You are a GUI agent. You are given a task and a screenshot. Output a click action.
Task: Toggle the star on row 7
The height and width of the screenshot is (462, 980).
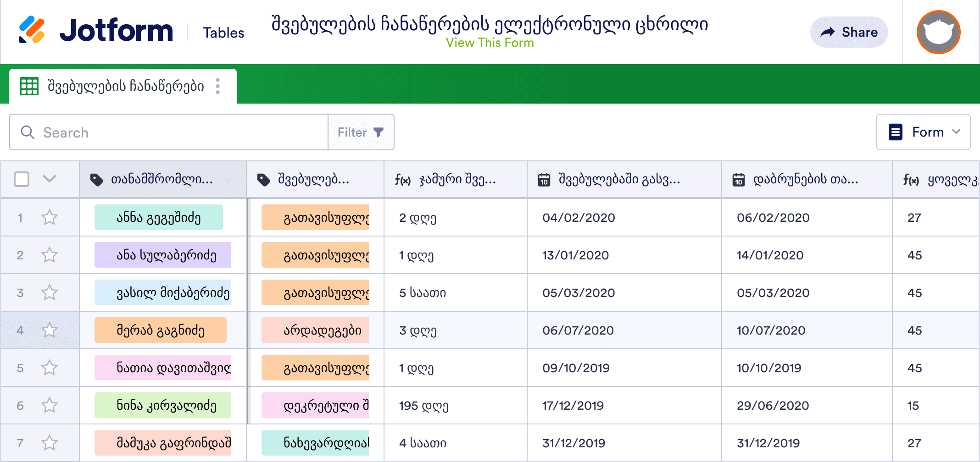tap(50, 443)
